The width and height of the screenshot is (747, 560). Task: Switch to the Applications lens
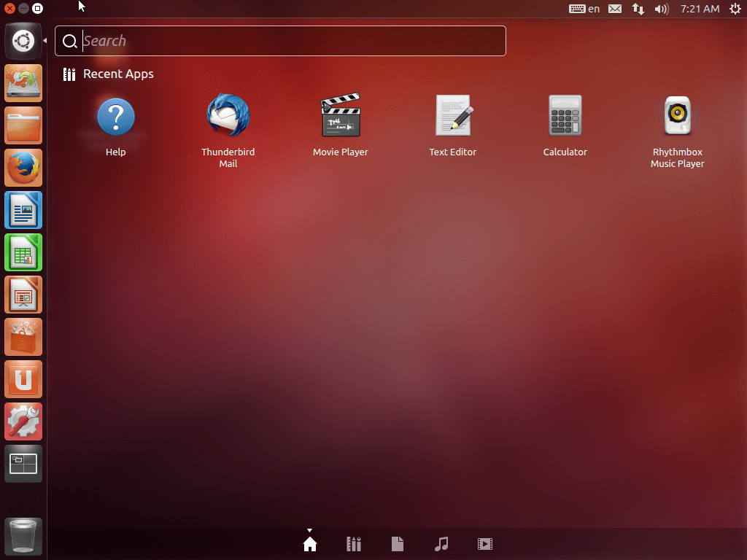point(354,544)
